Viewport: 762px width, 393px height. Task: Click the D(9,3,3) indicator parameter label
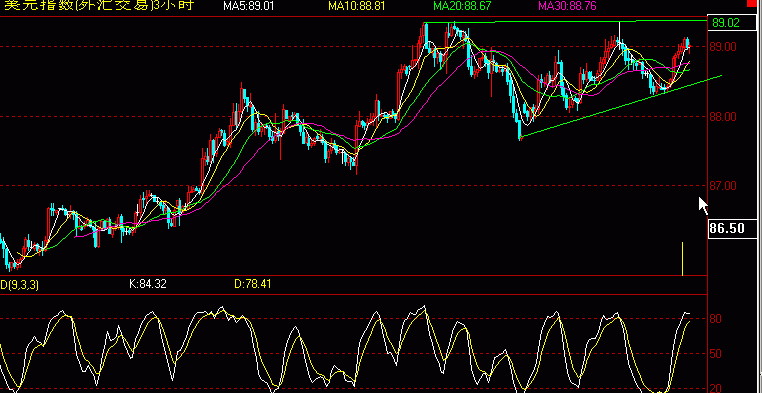tap(19, 285)
